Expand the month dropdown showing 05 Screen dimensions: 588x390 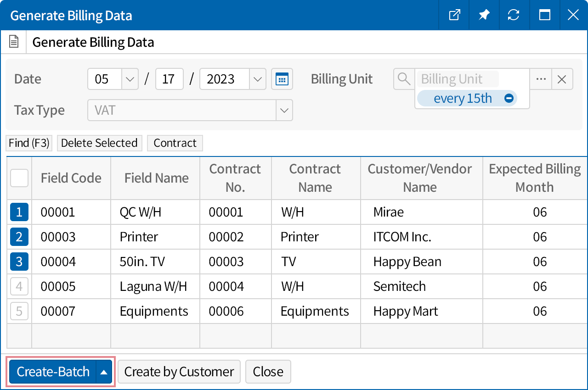click(x=130, y=79)
